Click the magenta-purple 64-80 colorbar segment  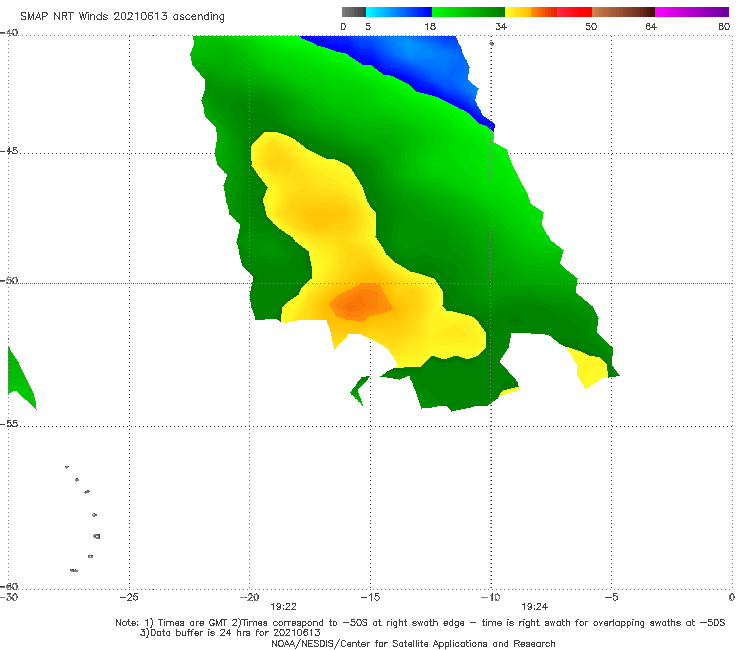pyautogui.click(x=692, y=12)
